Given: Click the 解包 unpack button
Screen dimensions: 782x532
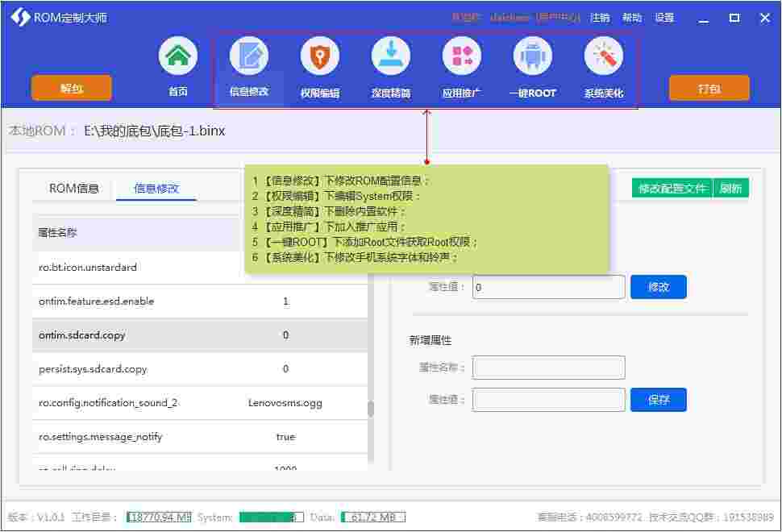Looking at the screenshot, I should pos(71,88).
